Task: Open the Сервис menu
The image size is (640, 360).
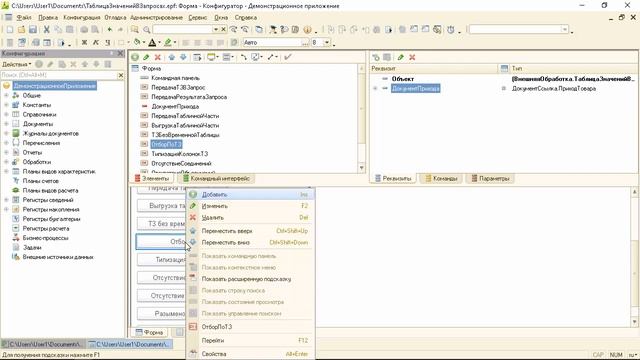Action: pyautogui.click(x=198, y=18)
